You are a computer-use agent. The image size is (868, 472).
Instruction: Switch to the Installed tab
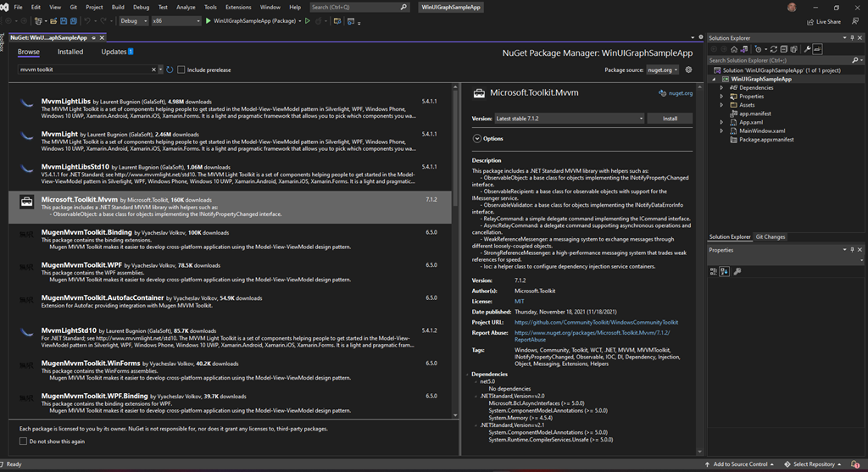pos(70,52)
